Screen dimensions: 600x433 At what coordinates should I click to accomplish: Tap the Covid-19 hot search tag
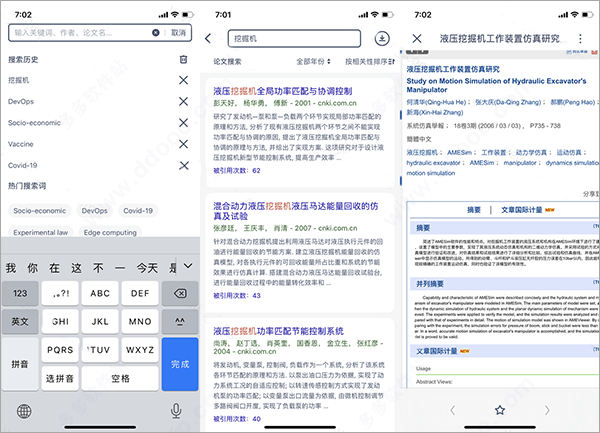[138, 211]
